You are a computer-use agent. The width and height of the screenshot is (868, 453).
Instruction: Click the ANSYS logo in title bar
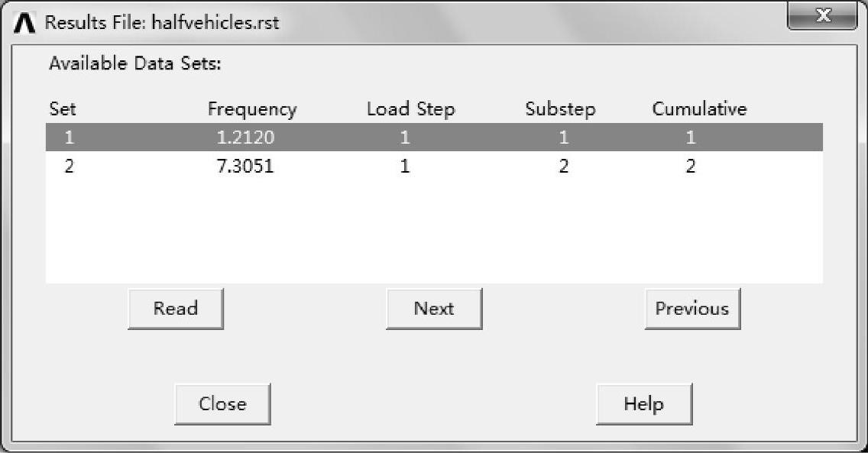(x=24, y=23)
